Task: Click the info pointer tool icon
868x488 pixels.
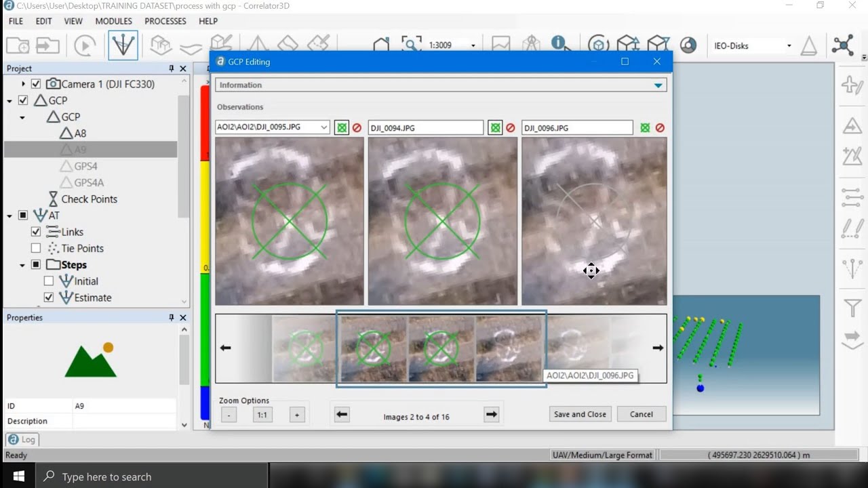Action: (x=560, y=44)
